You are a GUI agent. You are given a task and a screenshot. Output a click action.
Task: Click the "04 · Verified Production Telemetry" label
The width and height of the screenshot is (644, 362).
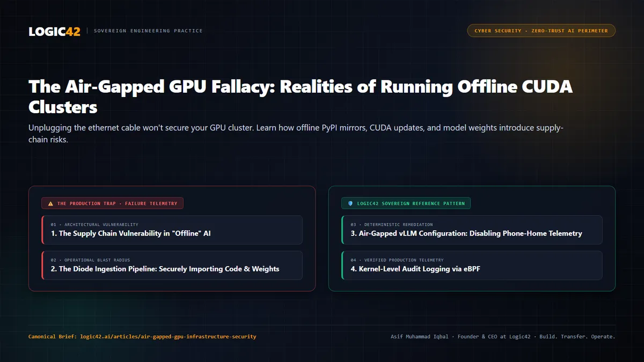pos(397,260)
